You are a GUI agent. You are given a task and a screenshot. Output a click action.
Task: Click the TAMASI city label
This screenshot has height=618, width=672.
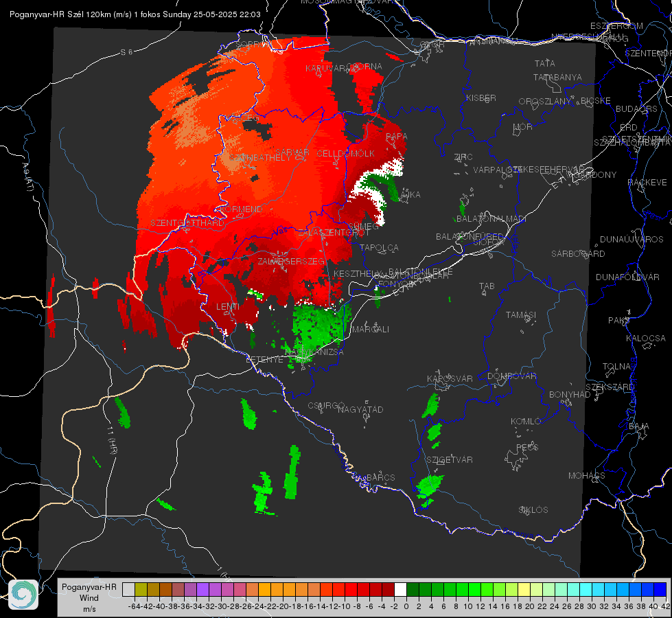521,314
